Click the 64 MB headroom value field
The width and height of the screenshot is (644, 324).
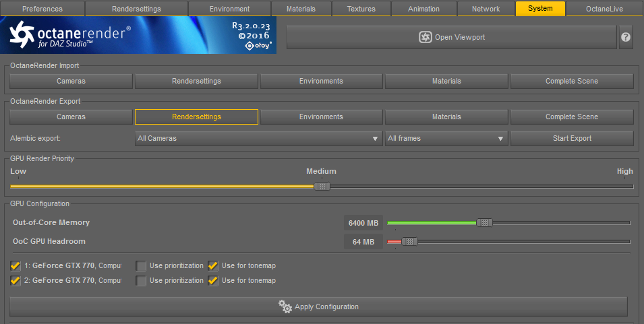point(363,242)
